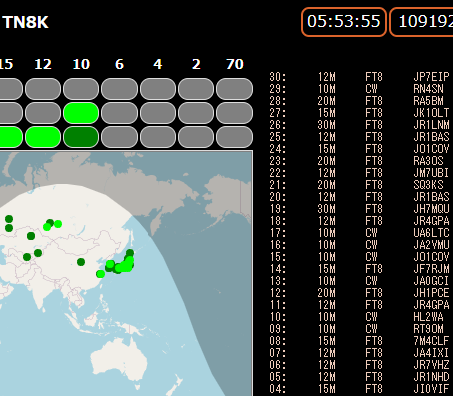The width and height of the screenshot is (453, 396).
Task: Click the TN8K callsign title
Action: point(26,23)
